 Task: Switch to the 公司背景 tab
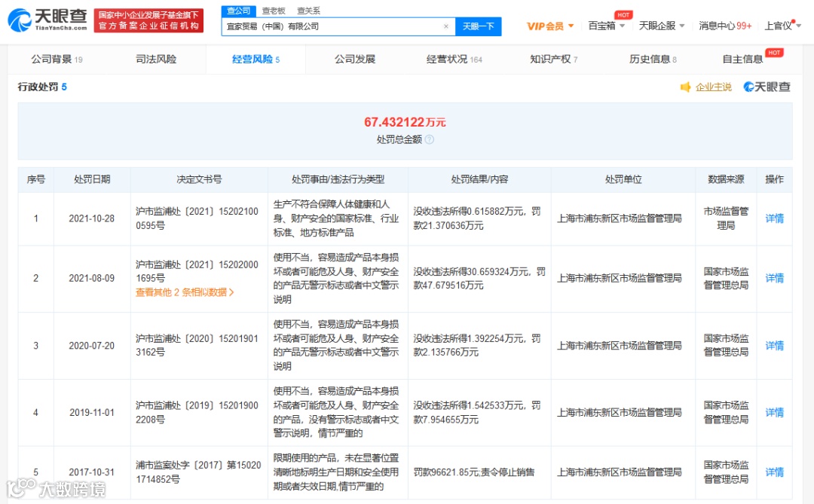pyautogui.click(x=57, y=60)
